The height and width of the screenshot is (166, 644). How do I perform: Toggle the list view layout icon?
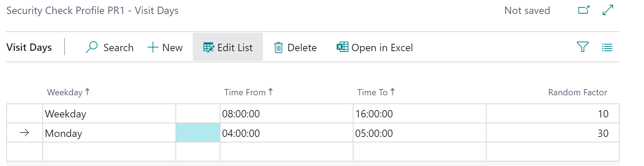coord(607,47)
